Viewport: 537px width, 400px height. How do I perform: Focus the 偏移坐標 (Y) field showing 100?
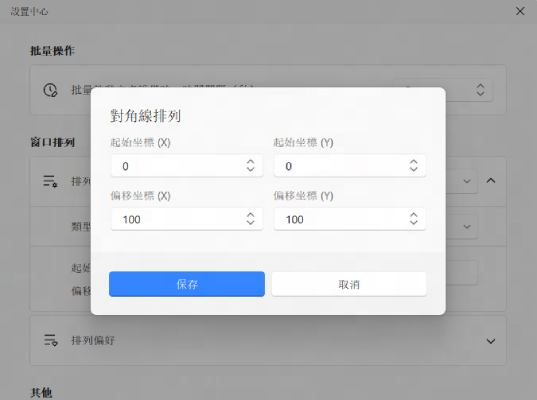point(350,219)
